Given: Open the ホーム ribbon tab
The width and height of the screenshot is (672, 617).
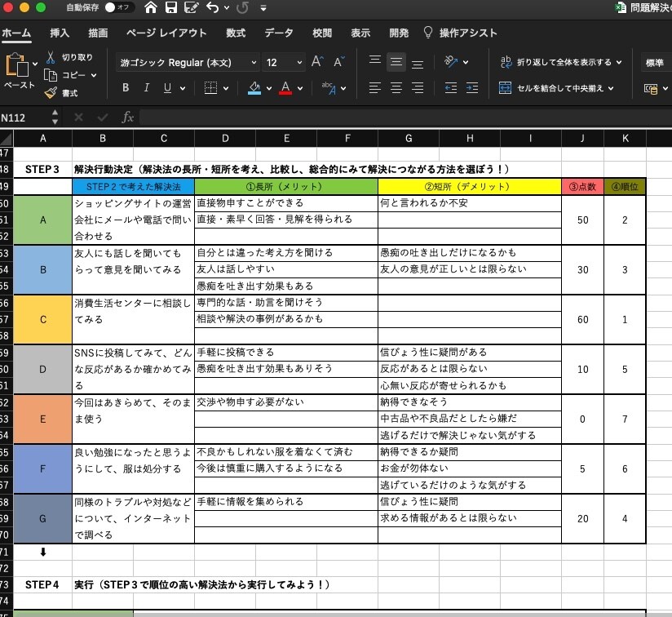Looking at the screenshot, I should click(x=16, y=33).
